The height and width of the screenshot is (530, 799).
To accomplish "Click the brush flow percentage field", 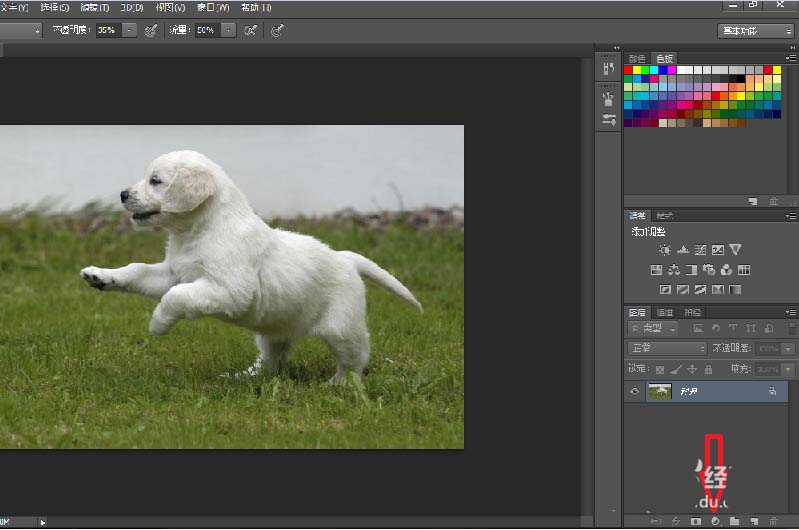I will coord(205,30).
